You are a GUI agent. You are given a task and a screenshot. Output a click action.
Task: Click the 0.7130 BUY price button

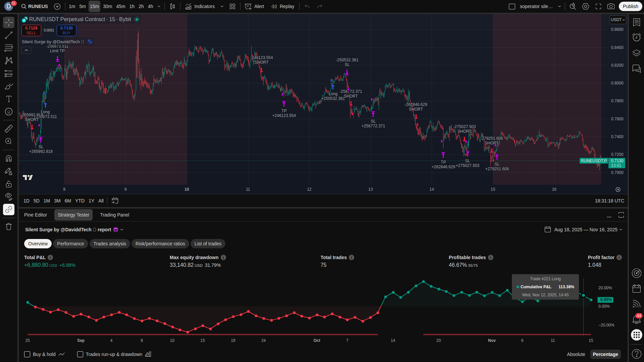[x=66, y=30]
